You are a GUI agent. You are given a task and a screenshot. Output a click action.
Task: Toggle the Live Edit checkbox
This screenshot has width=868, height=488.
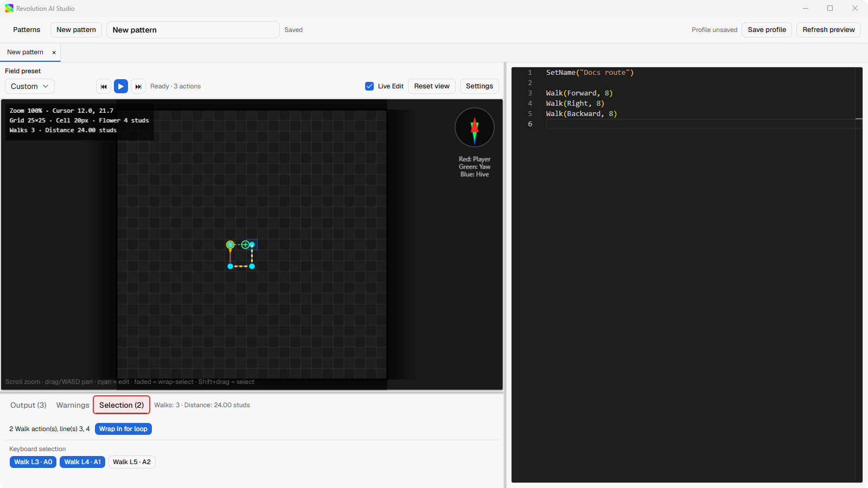pyautogui.click(x=369, y=86)
